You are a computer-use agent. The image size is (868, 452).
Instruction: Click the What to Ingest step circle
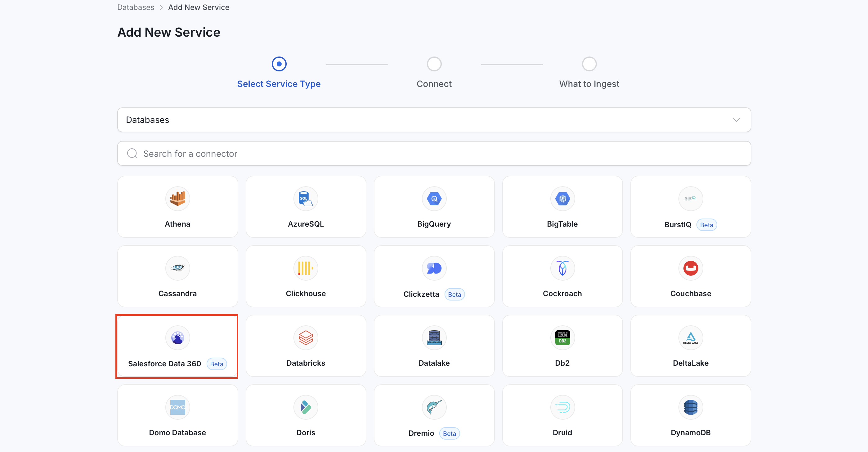coord(589,64)
